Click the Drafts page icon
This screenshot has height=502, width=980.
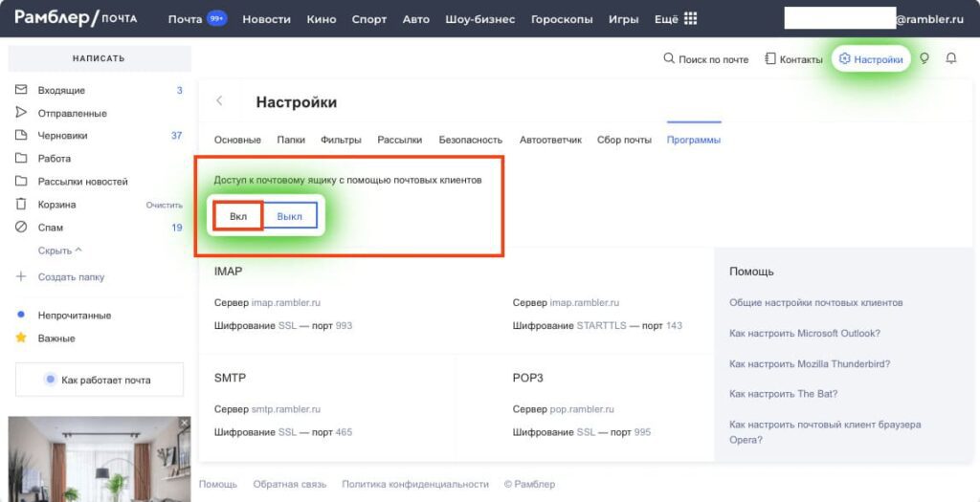point(21,136)
